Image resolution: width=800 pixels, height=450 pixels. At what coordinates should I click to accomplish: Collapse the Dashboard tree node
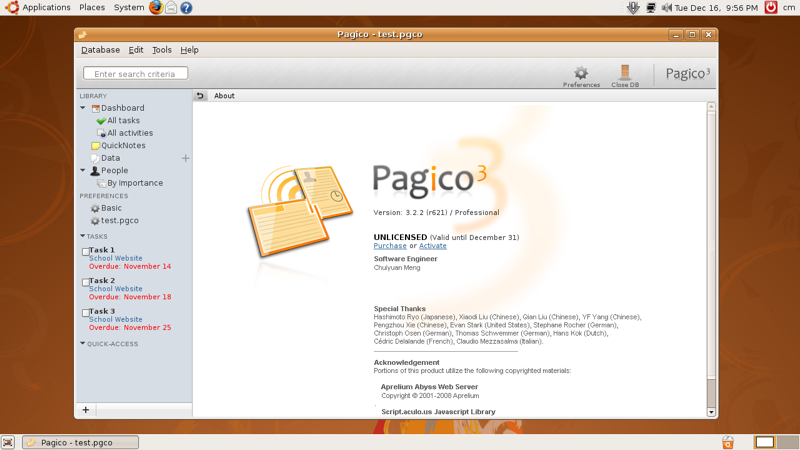(83, 108)
